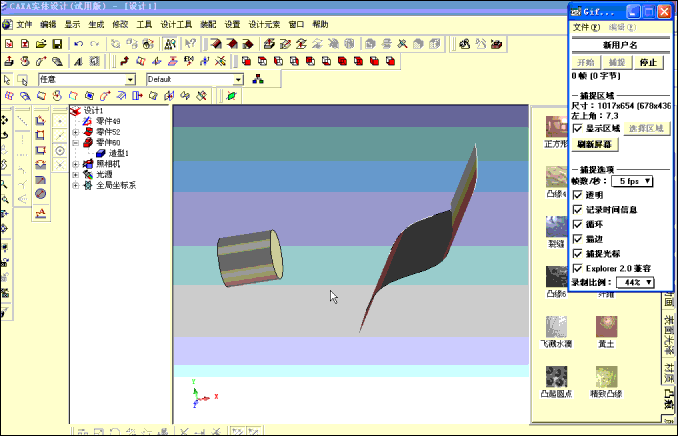This screenshot has width=678, height=436.
Task: Click the four-arrow pan icon in left strip
Action: tap(5, 120)
